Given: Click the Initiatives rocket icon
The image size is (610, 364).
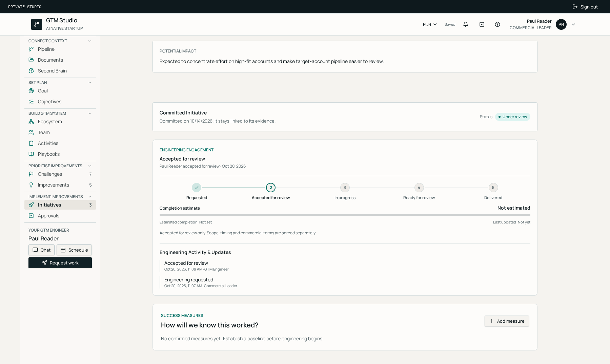Looking at the screenshot, I should (x=31, y=205).
